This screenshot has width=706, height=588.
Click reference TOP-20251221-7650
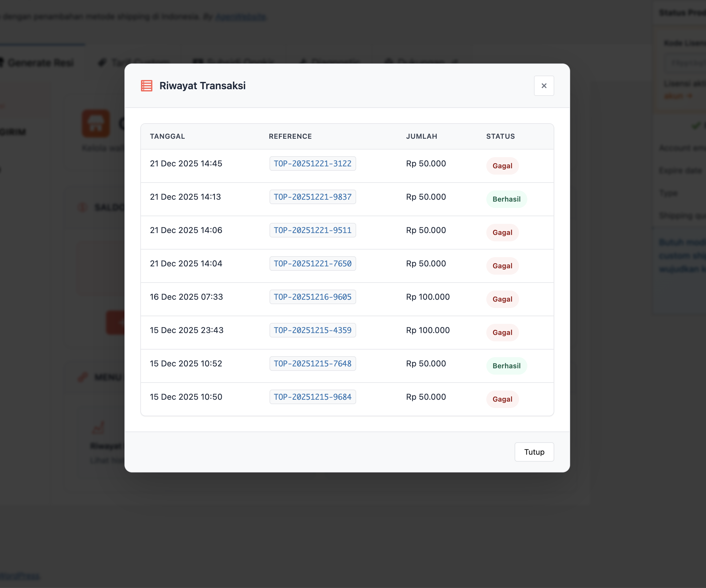[x=312, y=263]
